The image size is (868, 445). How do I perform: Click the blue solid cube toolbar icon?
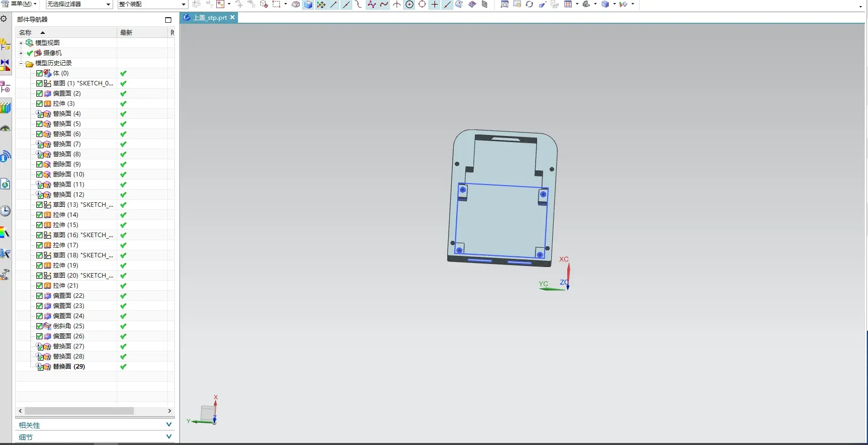click(308, 5)
